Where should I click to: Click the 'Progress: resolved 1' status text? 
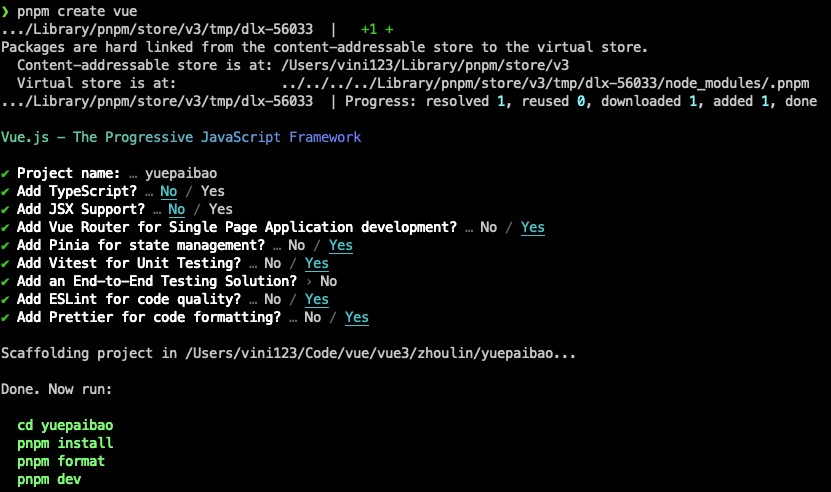(426, 101)
